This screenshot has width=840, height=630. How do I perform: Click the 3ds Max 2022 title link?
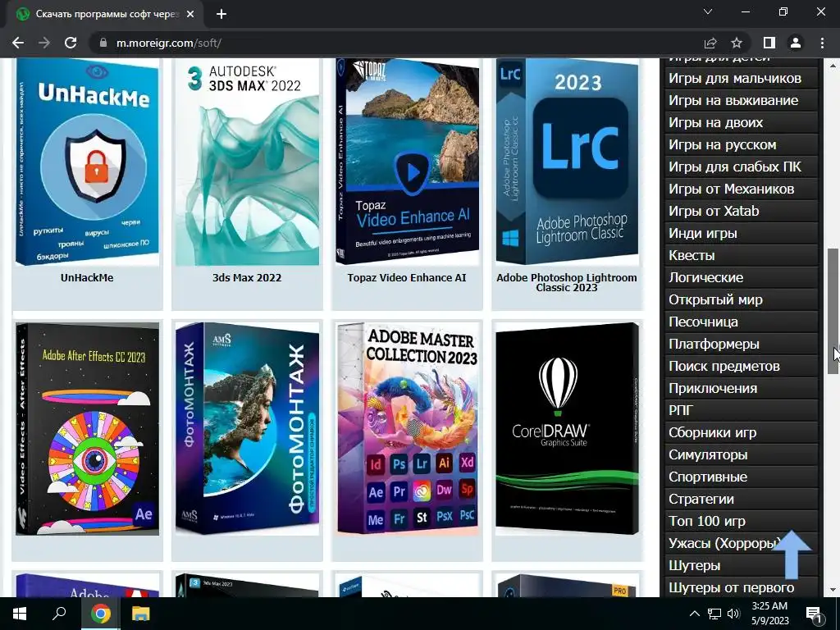tap(247, 277)
